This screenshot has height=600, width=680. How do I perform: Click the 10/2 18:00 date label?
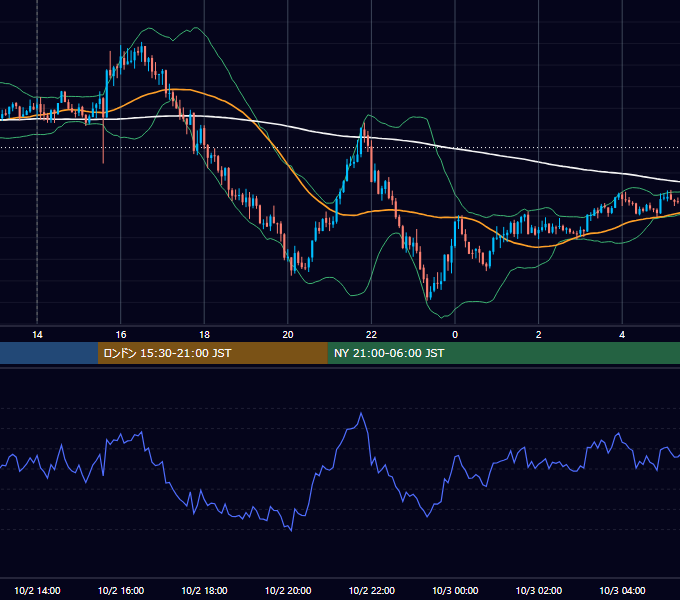(204, 590)
